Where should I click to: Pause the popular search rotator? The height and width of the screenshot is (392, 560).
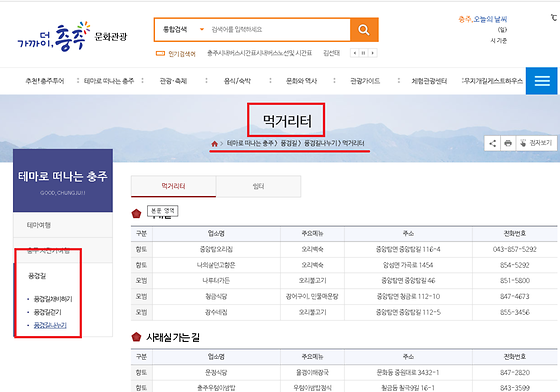click(364, 53)
